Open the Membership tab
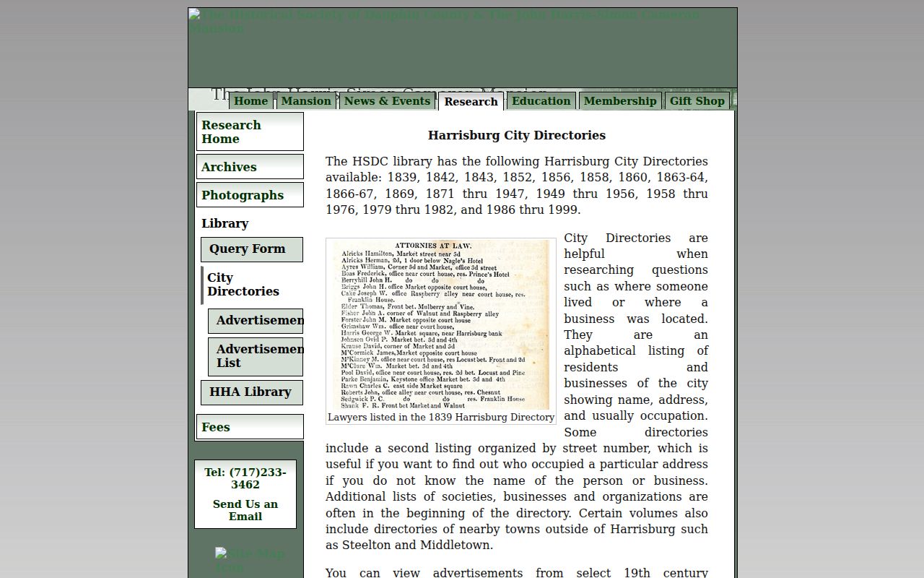The width and height of the screenshot is (924, 578). click(x=620, y=101)
